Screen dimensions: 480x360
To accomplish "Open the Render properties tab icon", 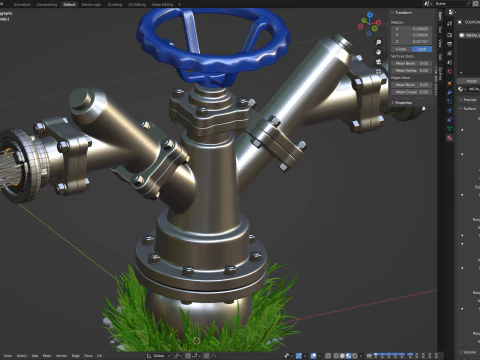I will pos(450,35).
